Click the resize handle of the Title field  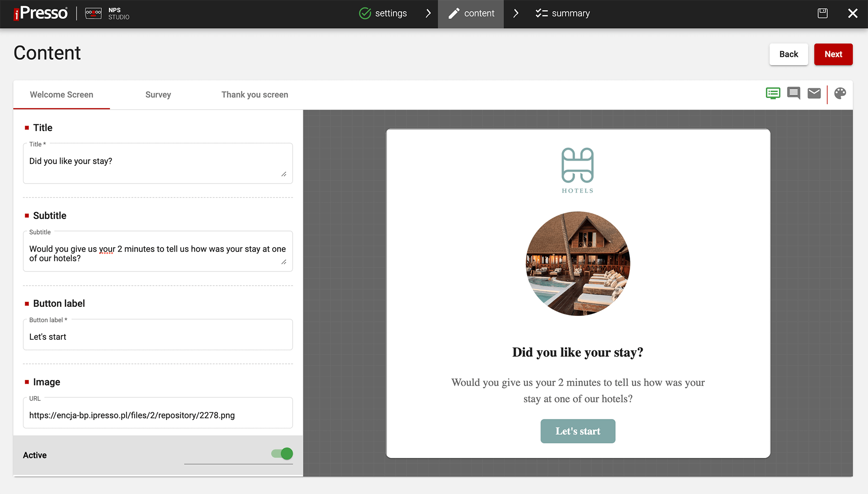click(284, 173)
